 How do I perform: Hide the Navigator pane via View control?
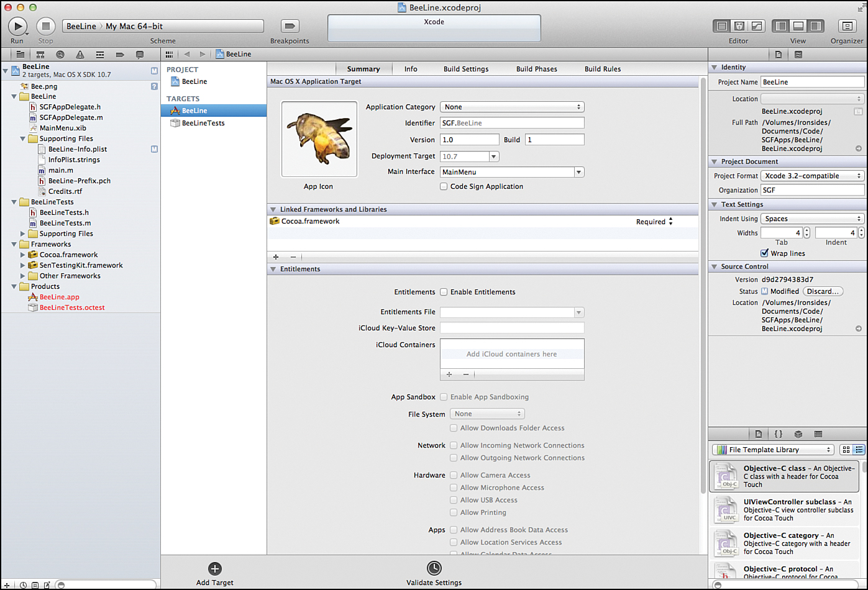pyautogui.click(x=781, y=26)
